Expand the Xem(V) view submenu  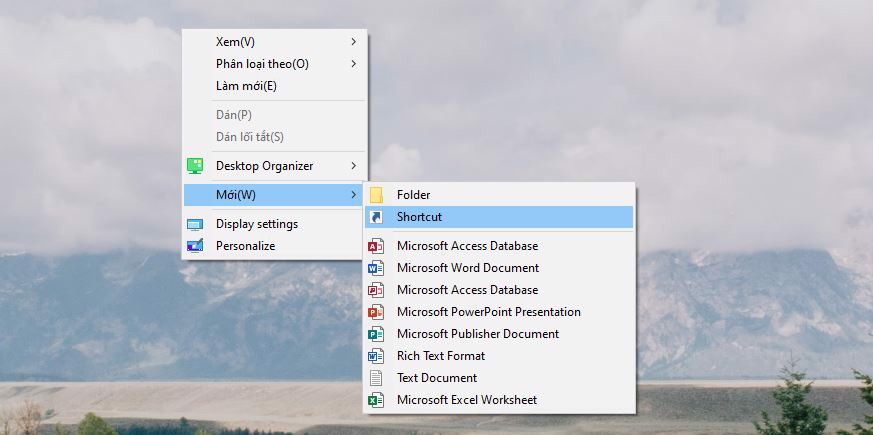click(274, 42)
